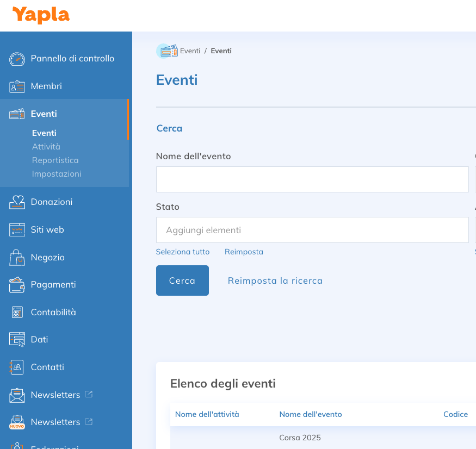Click the first Eventi breadcrumb link
This screenshot has height=449, width=476.
click(190, 51)
